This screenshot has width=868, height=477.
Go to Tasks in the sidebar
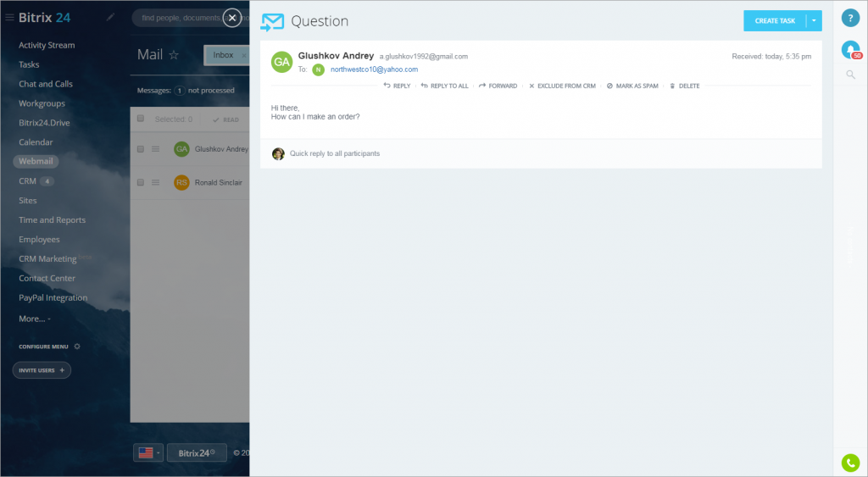click(x=29, y=64)
